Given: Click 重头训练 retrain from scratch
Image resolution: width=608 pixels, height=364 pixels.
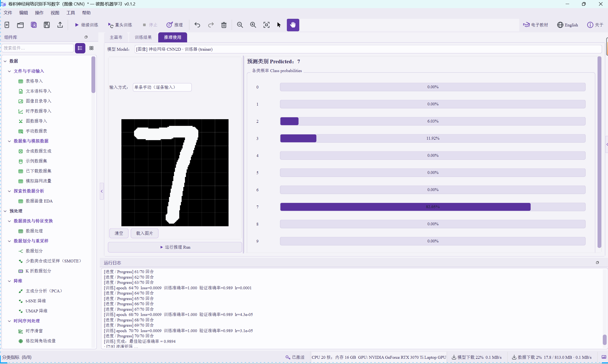Looking at the screenshot, I should click(120, 25).
